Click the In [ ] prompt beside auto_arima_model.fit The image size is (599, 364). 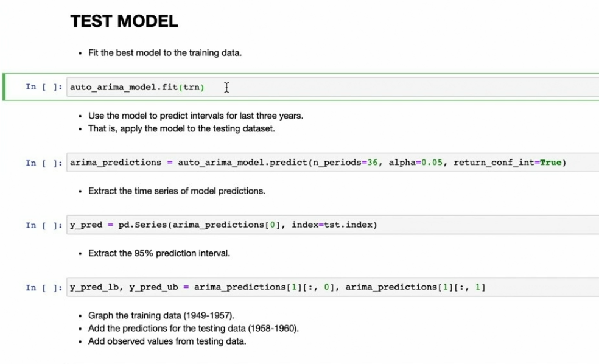point(44,87)
